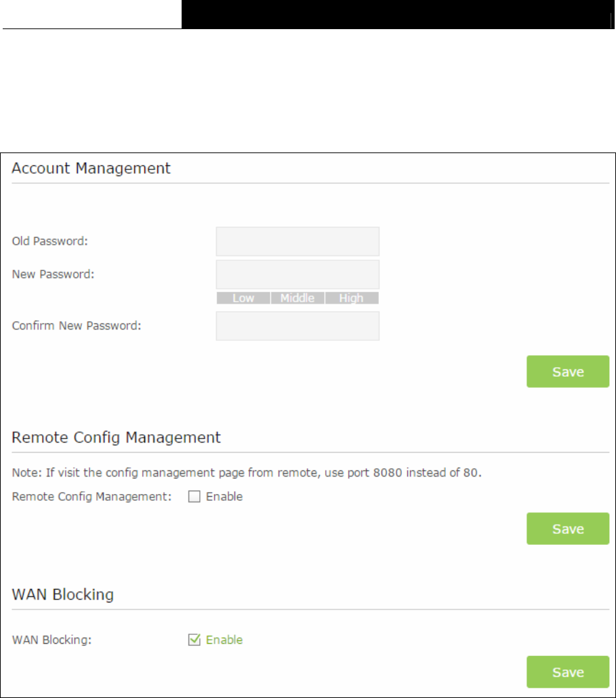Click the Low password strength indicator
The height and width of the screenshot is (698, 616).
(243, 297)
